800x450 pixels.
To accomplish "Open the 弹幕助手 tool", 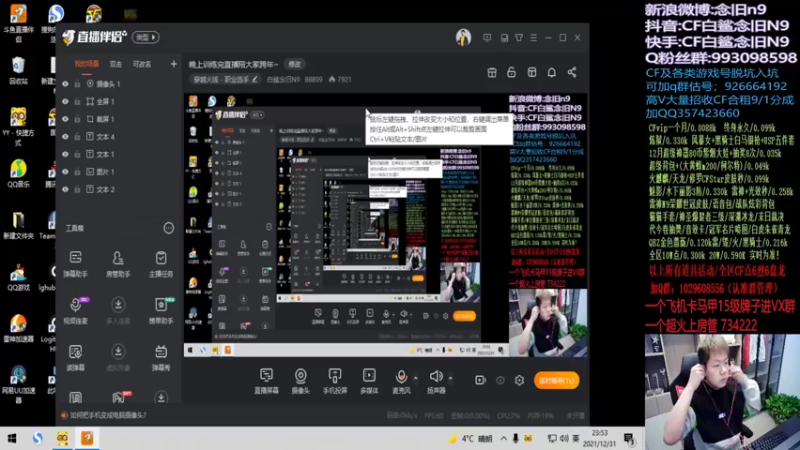I will 76,264.
